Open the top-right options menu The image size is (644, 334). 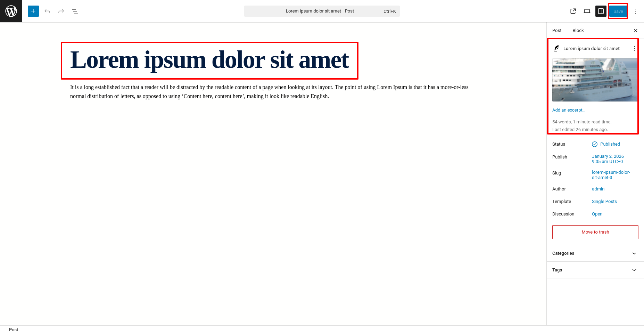coord(636,11)
